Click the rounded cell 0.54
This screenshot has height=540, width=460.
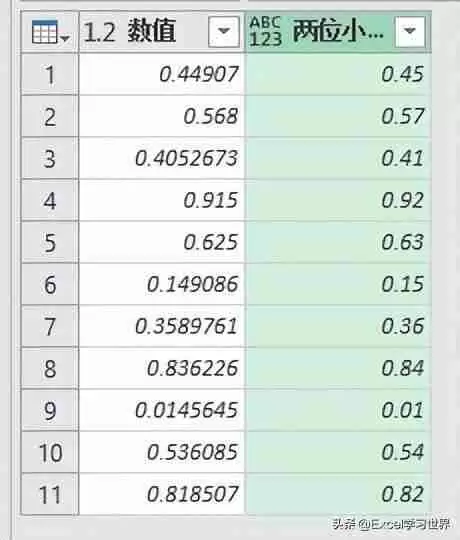pyautogui.click(x=338, y=453)
